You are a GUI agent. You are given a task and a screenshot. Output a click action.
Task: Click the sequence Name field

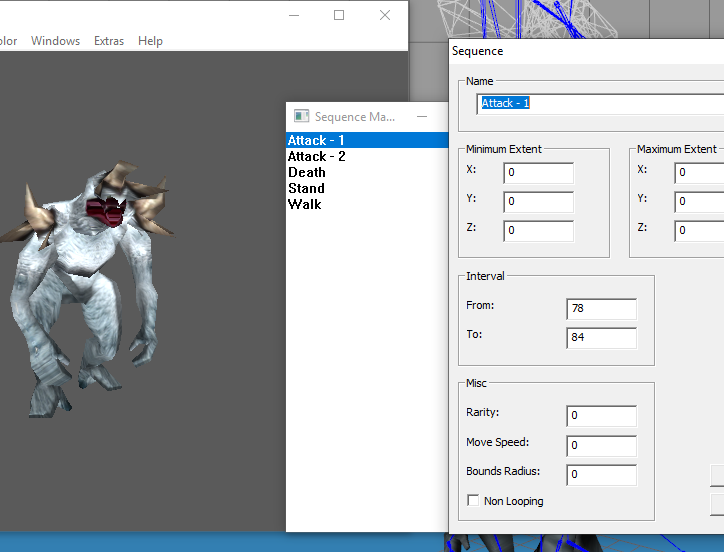(600, 103)
